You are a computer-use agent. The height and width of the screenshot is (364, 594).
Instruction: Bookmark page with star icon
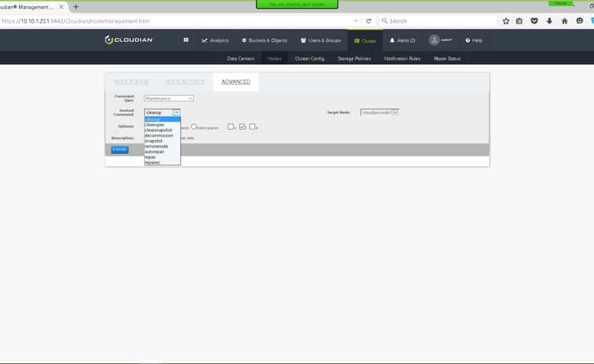pos(506,21)
